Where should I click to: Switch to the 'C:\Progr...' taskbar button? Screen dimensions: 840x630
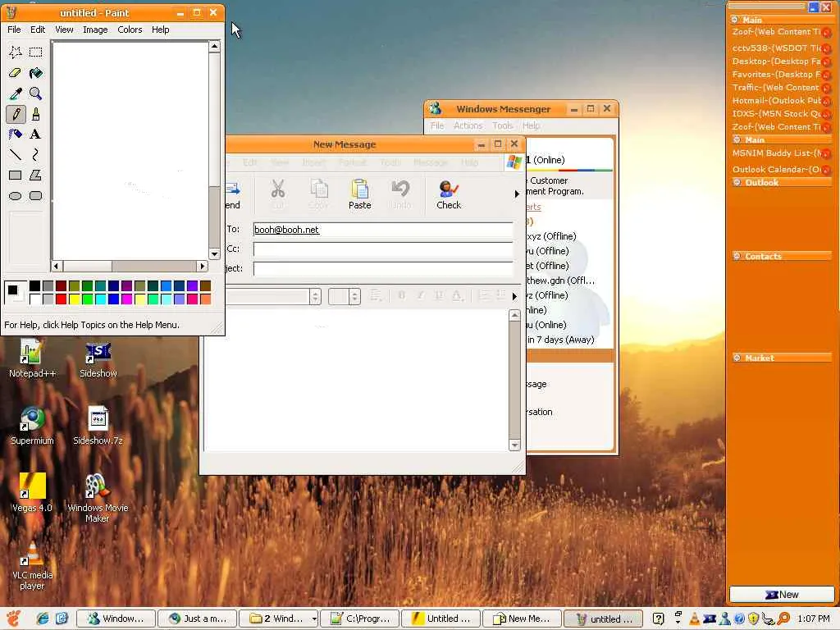pos(361,619)
